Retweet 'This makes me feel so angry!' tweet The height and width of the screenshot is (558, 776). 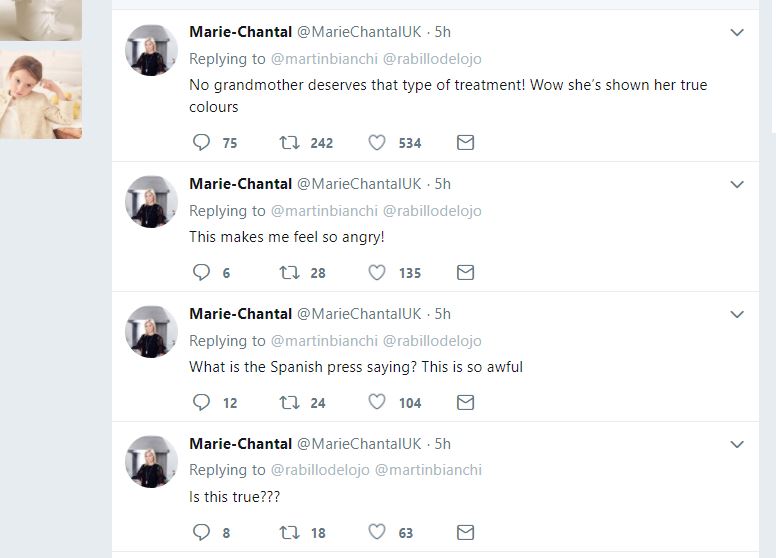click(290, 273)
